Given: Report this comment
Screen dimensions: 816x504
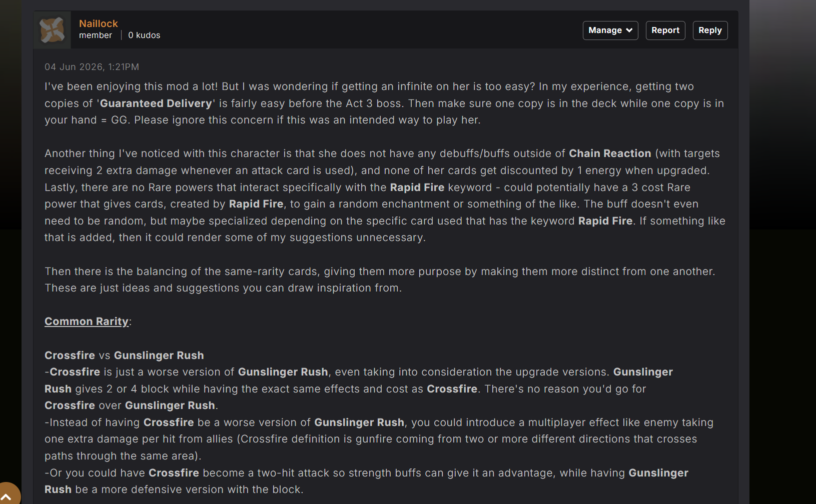Looking at the screenshot, I should pos(665,30).
